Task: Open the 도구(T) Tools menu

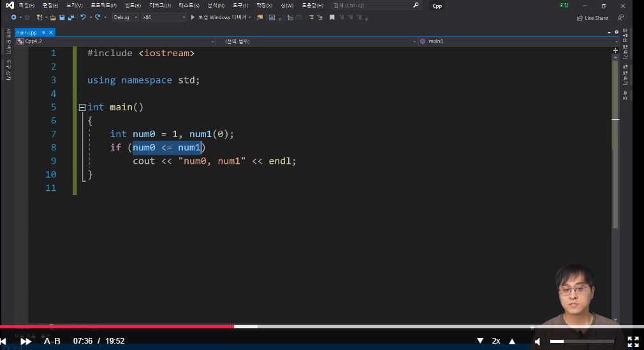Action: [240, 5]
